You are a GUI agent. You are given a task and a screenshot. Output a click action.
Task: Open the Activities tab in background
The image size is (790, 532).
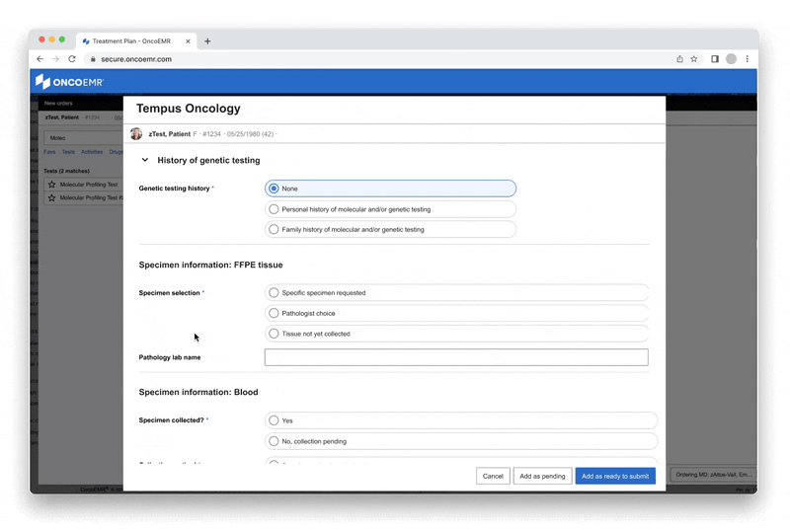92,152
